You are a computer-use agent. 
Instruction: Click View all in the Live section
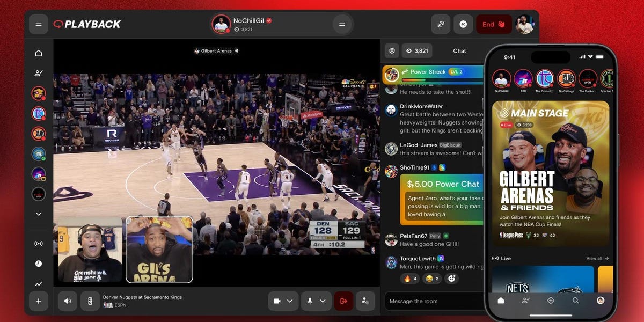[x=596, y=258]
